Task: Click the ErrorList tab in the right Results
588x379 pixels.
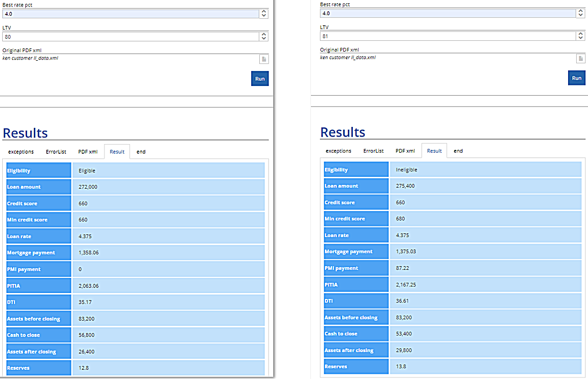Action: click(373, 151)
